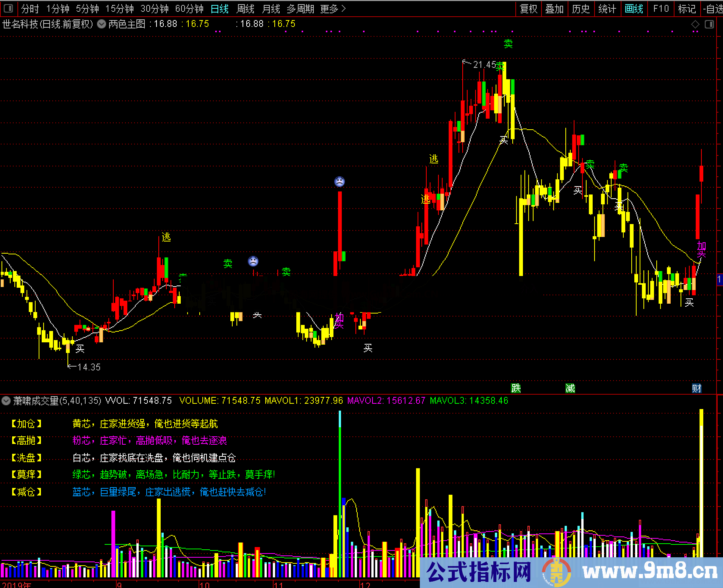This screenshot has width=723, height=588.
Task: Switch to the 60分钟 period tab
Action: pyautogui.click(x=189, y=8)
